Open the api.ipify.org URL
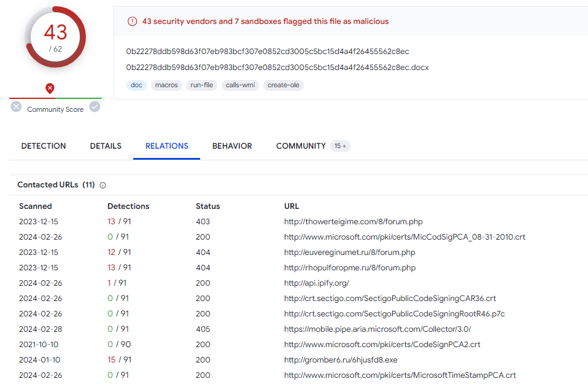The image size is (588, 384). pos(317,283)
